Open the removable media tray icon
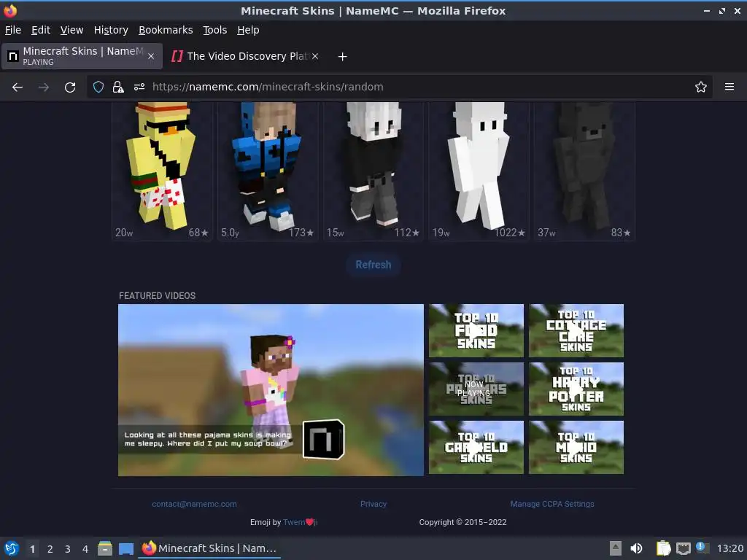Viewport: 747px width, 560px height. 616,548
